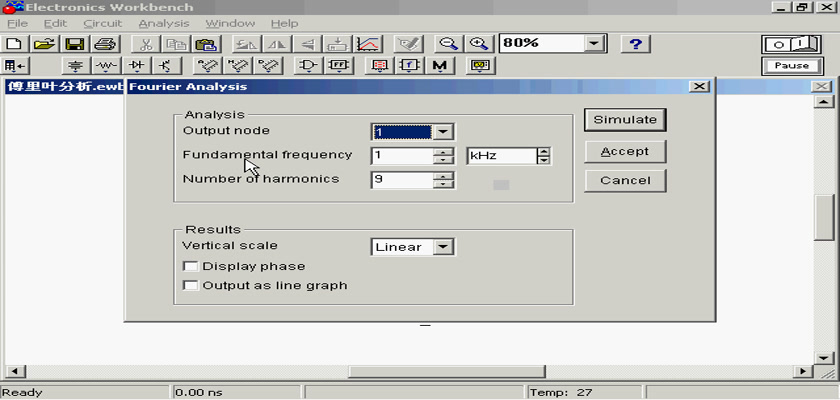Open the Miscellaneous M parts bin
This screenshot has height=400, width=840.
440,66
